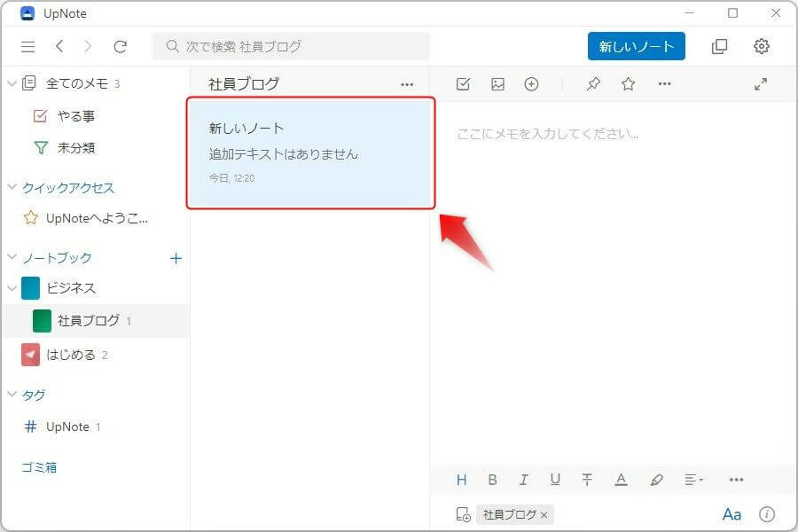
Task: Toggle bold formatting
Action: click(x=492, y=480)
